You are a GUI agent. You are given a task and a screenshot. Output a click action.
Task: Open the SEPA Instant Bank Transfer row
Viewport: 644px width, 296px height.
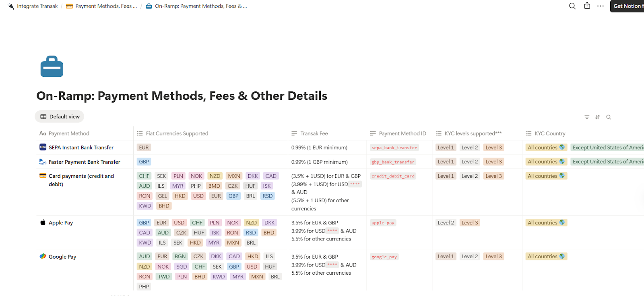(x=81, y=148)
